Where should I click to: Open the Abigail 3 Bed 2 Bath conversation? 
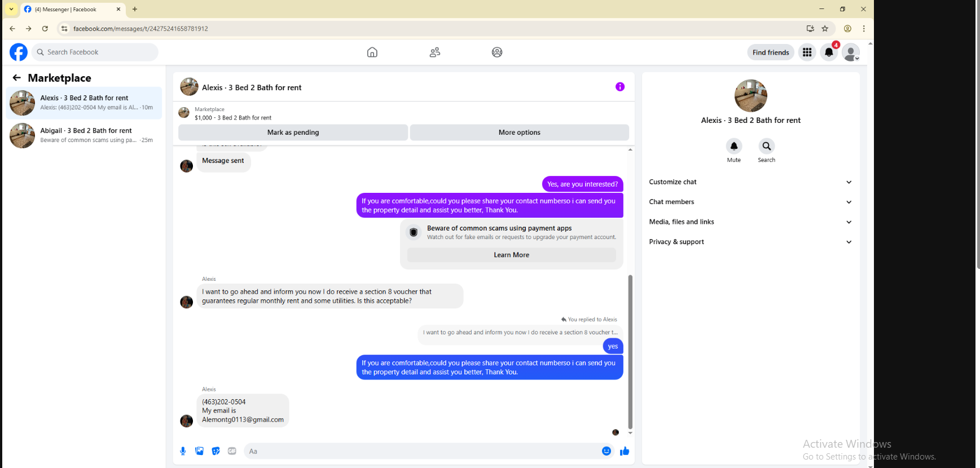pyautogui.click(x=84, y=135)
